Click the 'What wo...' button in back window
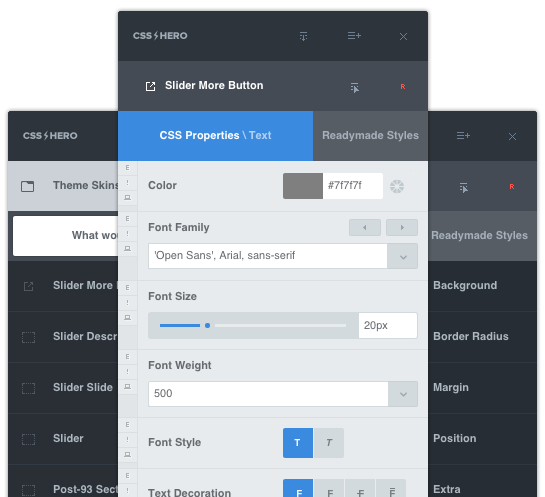Image resolution: width=545 pixels, height=497 pixels. click(66, 236)
